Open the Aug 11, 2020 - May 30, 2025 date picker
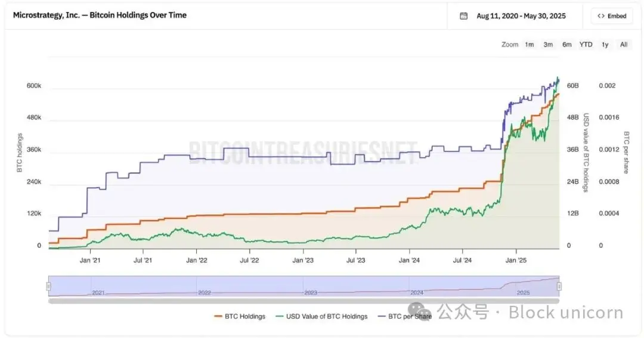This screenshot has width=644, height=338. pos(521,16)
